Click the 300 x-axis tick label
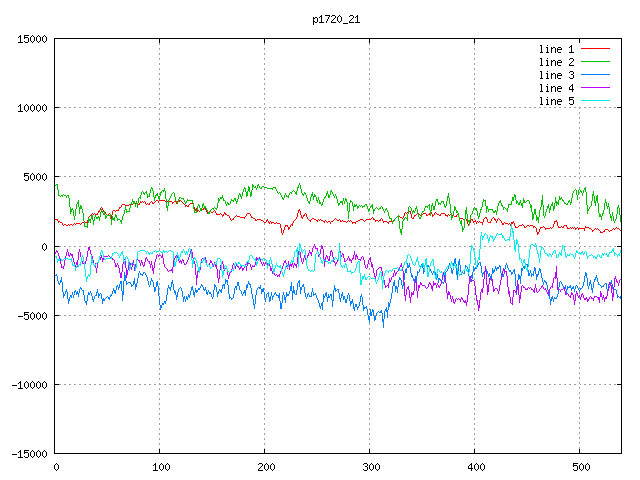The width and height of the screenshot is (640, 480). [x=370, y=467]
